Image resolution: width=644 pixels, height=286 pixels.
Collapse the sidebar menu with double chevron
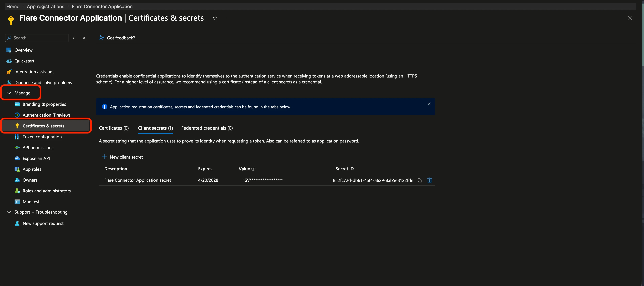click(84, 38)
